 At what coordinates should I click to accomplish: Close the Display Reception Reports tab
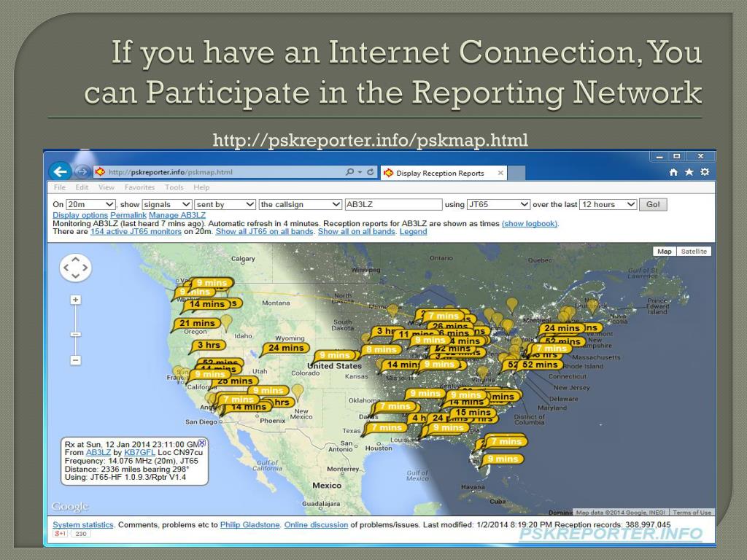click(x=500, y=173)
